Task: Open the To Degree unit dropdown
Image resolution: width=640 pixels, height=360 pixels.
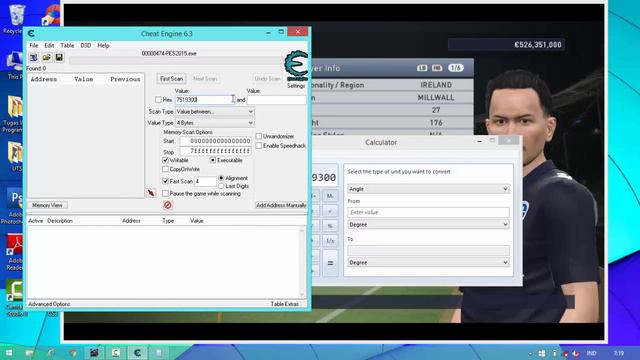Action: click(428, 262)
